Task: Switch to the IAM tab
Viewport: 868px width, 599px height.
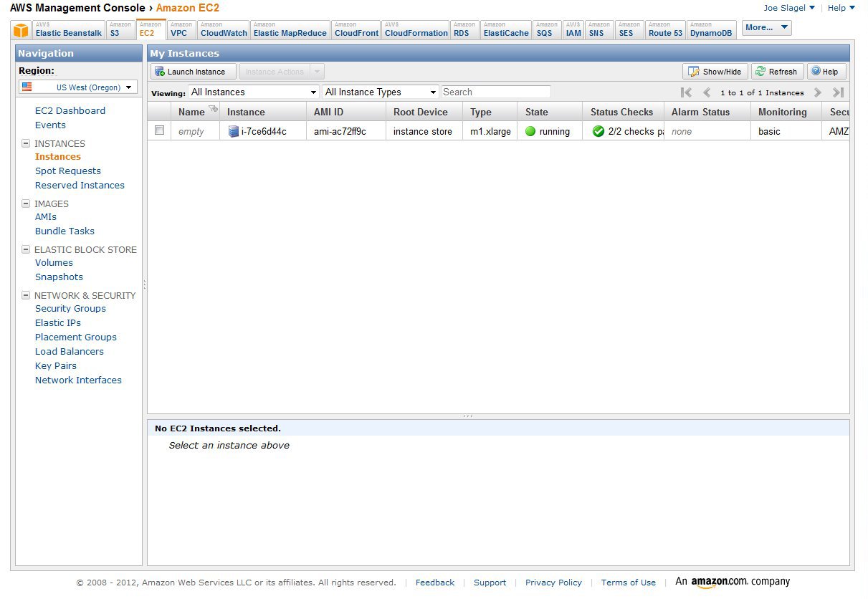Action: (573, 30)
